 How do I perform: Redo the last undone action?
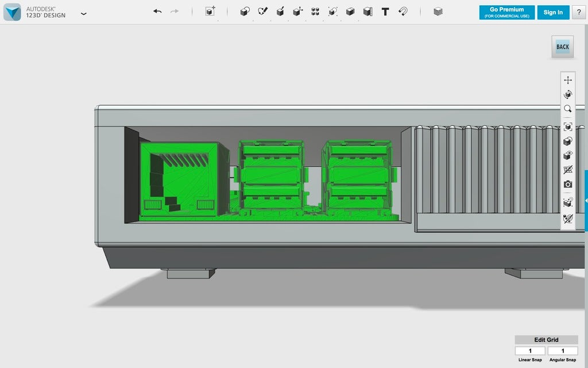pyautogui.click(x=175, y=11)
